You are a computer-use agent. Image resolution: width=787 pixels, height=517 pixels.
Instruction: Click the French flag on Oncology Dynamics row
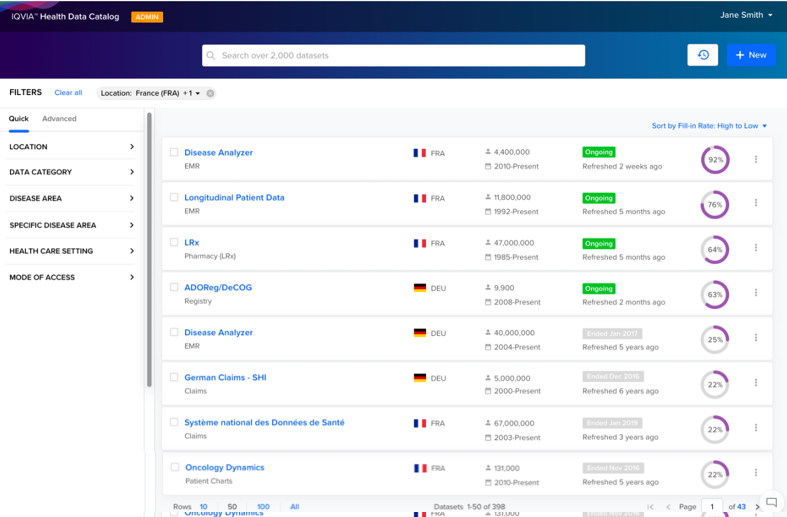click(420, 468)
